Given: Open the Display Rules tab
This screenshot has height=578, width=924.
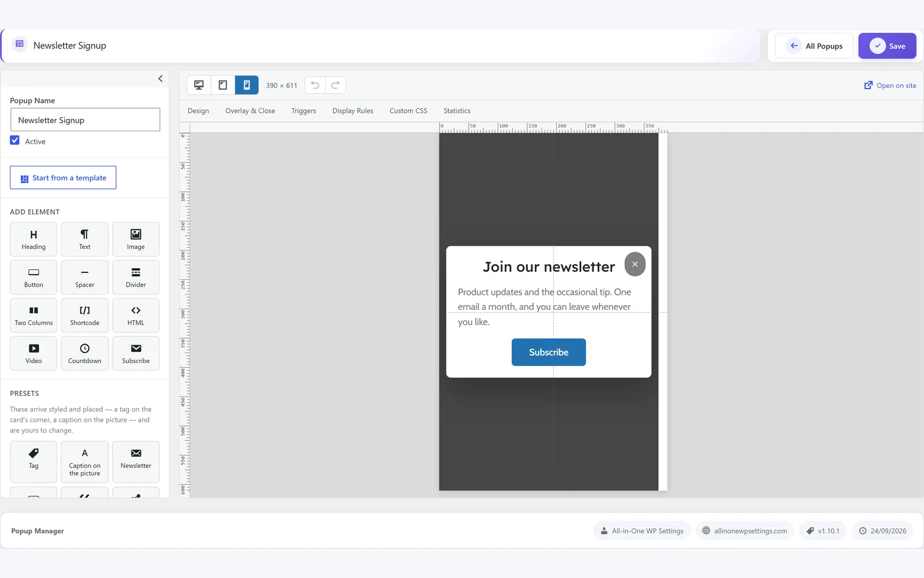Looking at the screenshot, I should (x=353, y=111).
